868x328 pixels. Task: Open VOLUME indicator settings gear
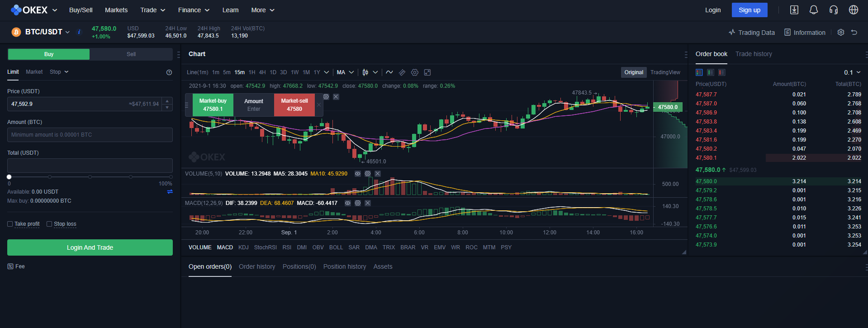point(368,174)
